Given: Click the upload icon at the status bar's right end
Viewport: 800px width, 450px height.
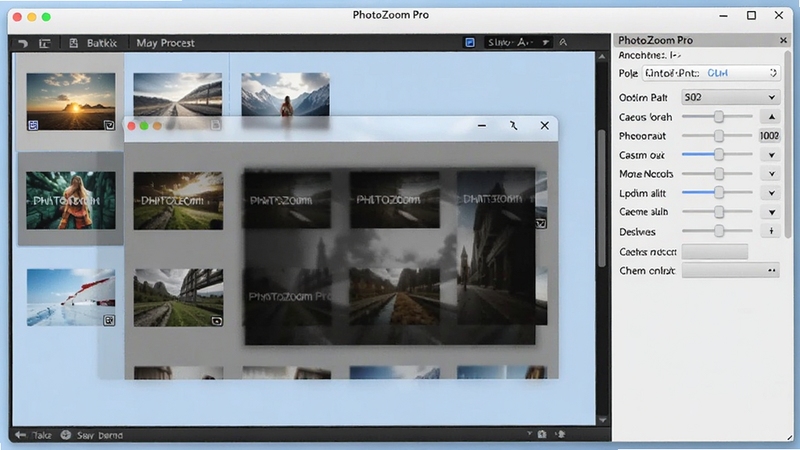Looking at the screenshot, I should click(x=561, y=434).
